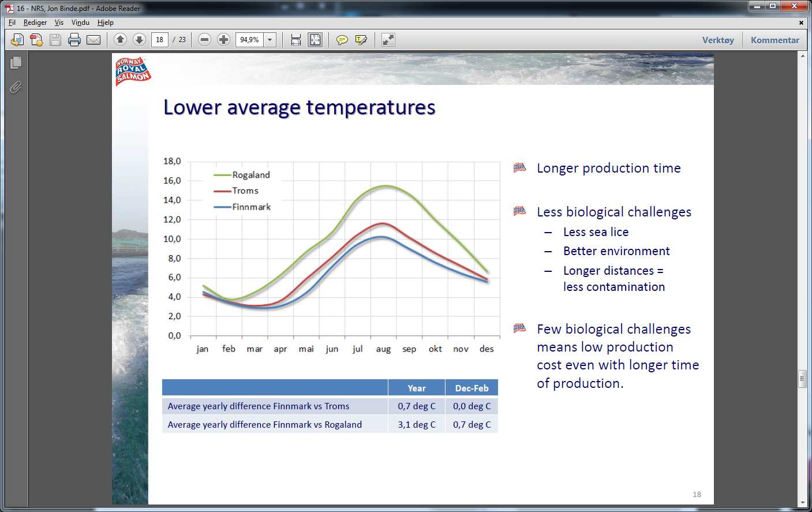This screenshot has width=812, height=512.
Task: Click the scroll up arrow
Action: pyautogui.click(x=802, y=56)
